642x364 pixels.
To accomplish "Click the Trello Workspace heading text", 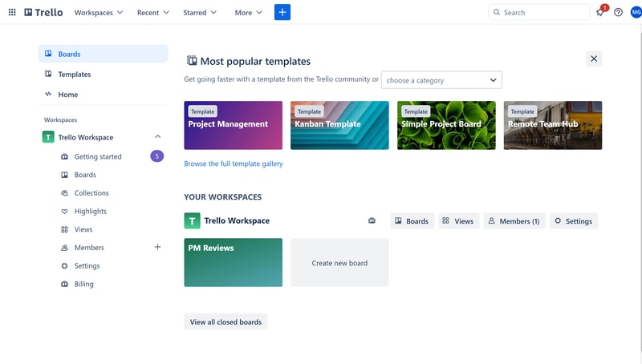I will click(237, 220).
